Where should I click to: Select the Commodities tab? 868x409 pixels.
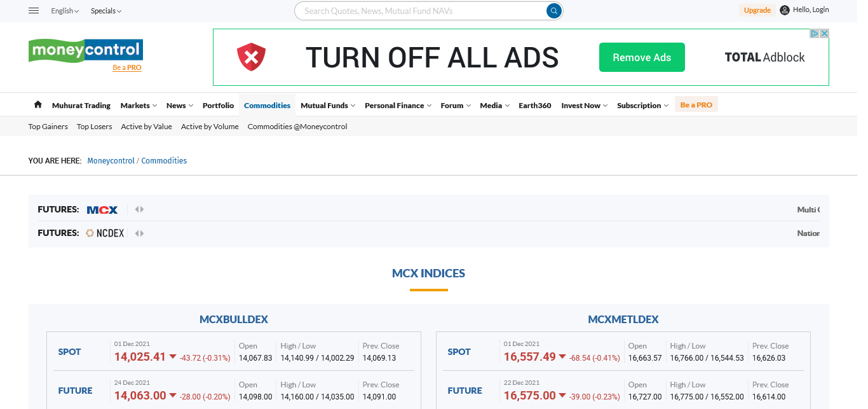267,106
